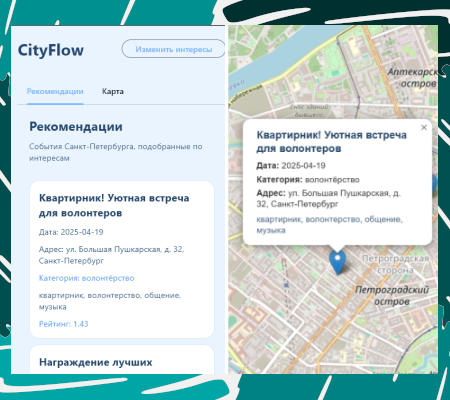Viewport: 450px width, 400px height.
Task: Click the Петроградский остров map label
Action: click(392, 295)
